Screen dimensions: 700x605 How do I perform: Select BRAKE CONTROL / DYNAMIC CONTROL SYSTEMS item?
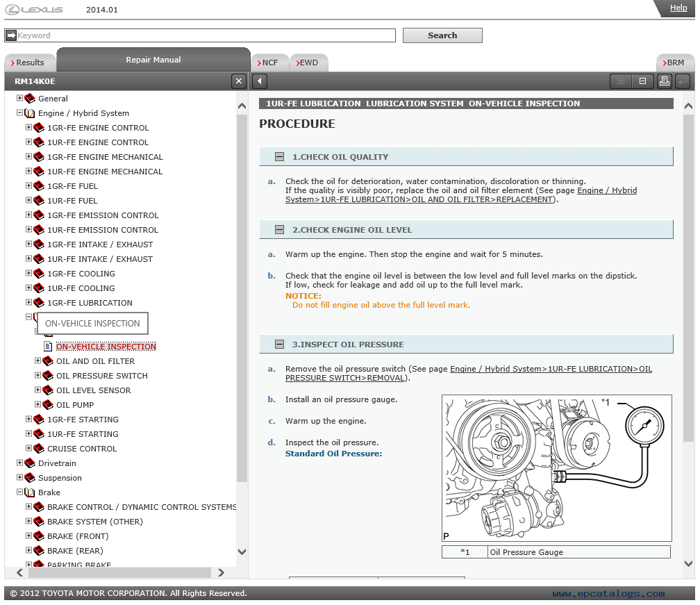(142, 507)
